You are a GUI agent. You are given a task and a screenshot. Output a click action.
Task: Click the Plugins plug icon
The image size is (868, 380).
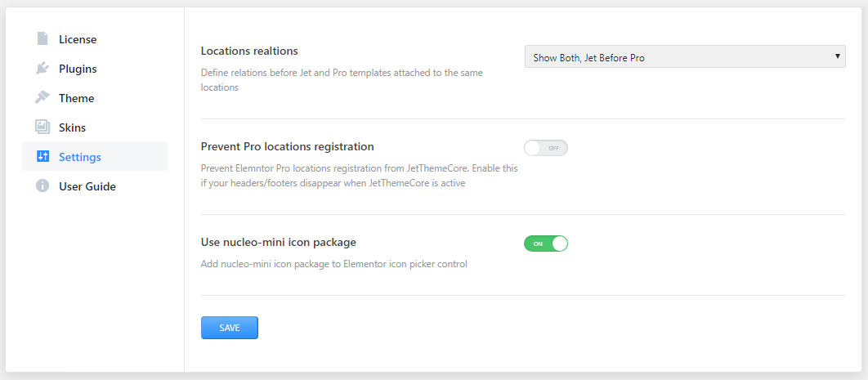43,69
